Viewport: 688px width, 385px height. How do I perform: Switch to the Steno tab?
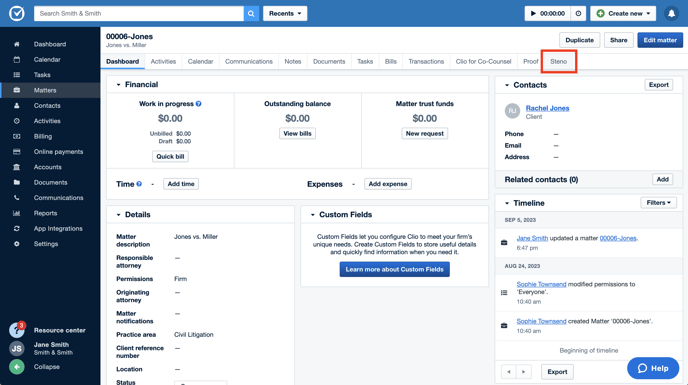[x=559, y=61]
